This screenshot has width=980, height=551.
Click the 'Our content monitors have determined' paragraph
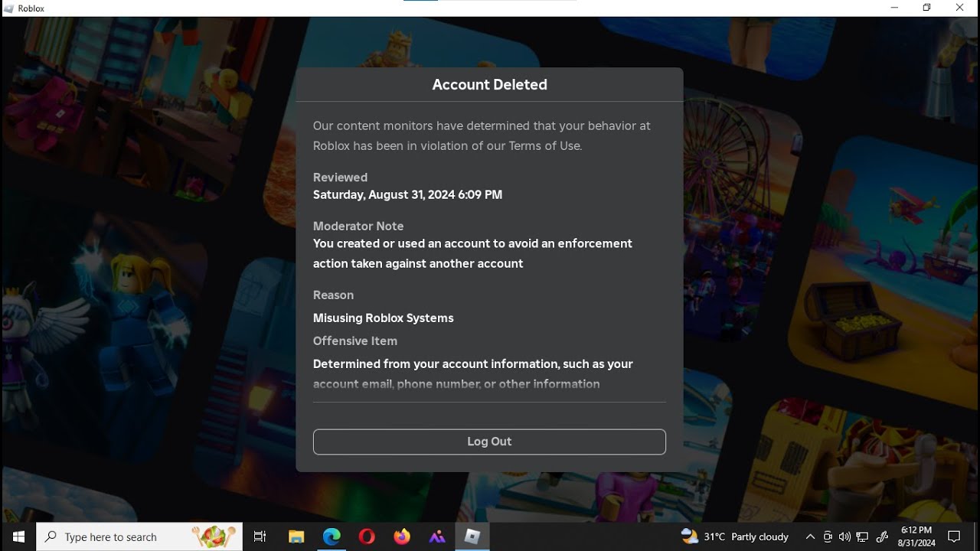[482, 135]
